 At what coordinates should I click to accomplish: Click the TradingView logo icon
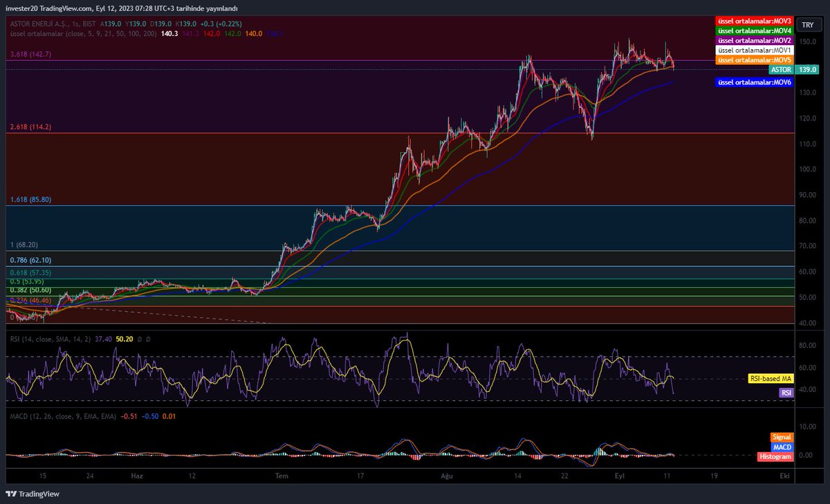click(x=11, y=494)
